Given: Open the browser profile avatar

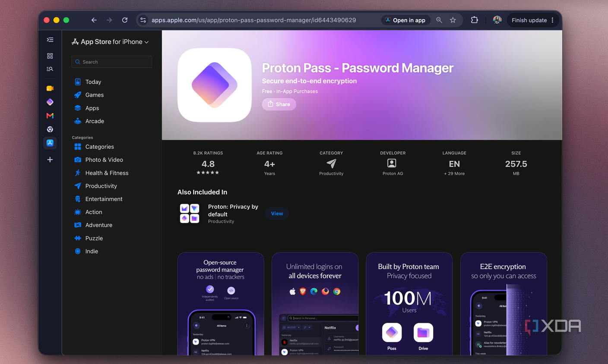Looking at the screenshot, I should [x=497, y=20].
